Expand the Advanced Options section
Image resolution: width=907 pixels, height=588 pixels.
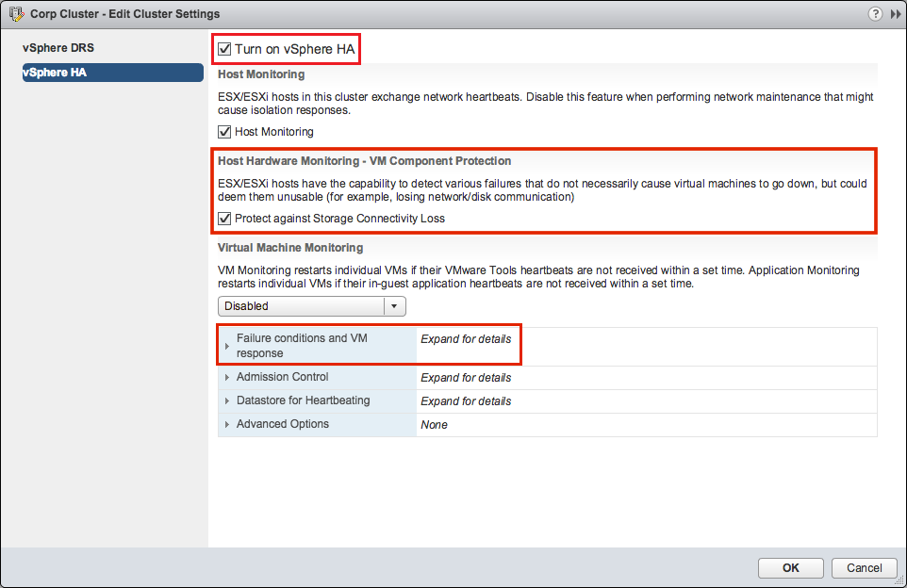(x=226, y=425)
